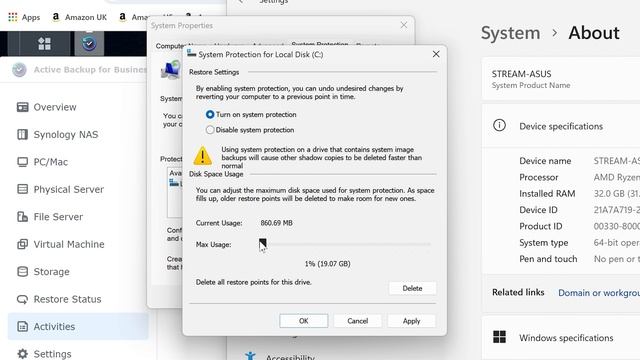Click Accessibility in Settings window
Screen dimensions: 640x360
point(290,357)
